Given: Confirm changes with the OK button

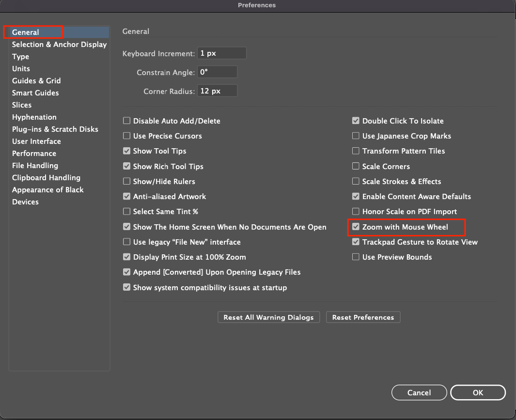Looking at the screenshot, I should (478, 392).
